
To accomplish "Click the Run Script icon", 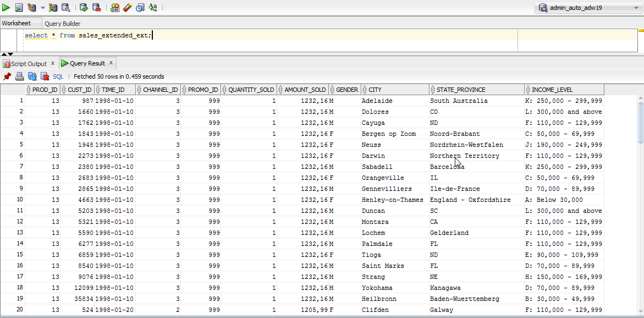I will tap(19, 8).
